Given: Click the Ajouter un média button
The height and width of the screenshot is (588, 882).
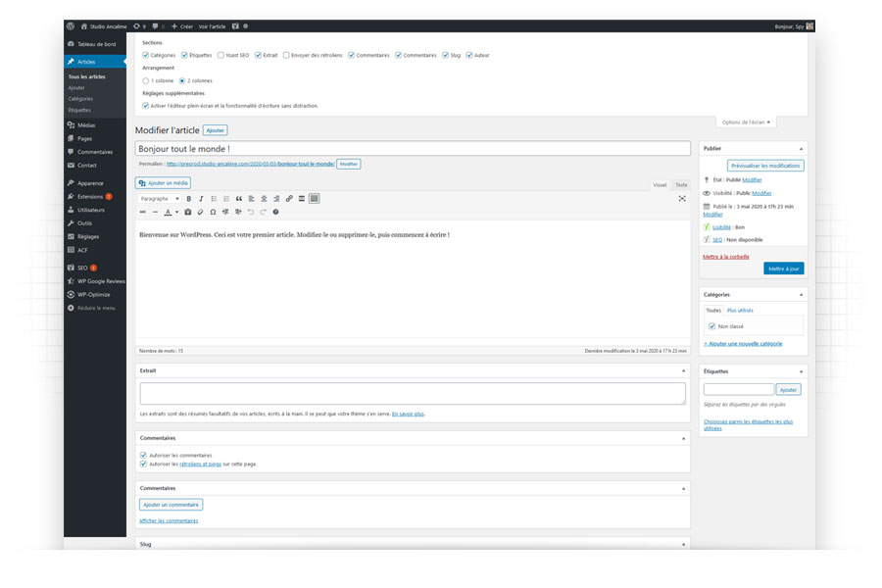Looking at the screenshot, I should pyautogui.click(x=163, y=183).
